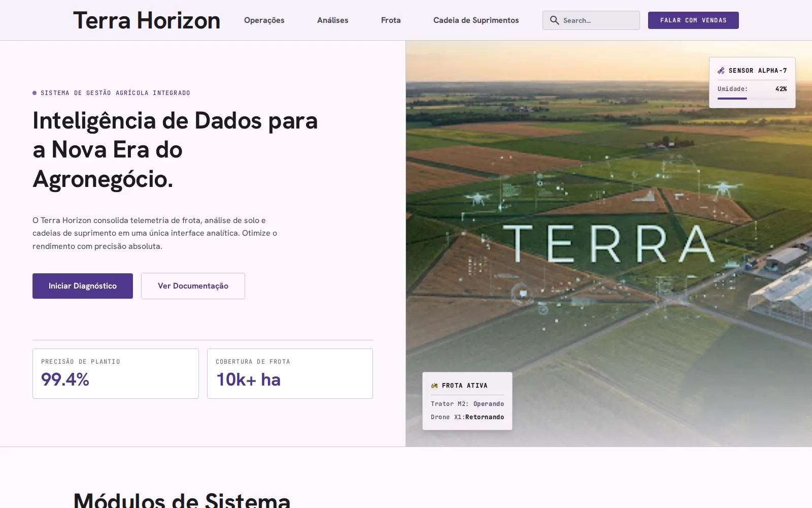812x508 pixels.
Task: Click the FALAR COM VENDAS button
Action: pyautogui.click(x=693, y=20)
